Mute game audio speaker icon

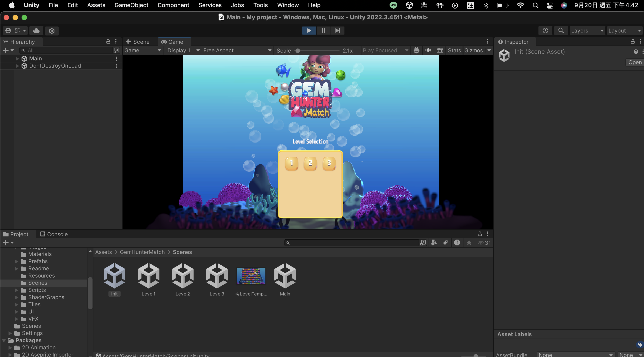coord(428,50)
